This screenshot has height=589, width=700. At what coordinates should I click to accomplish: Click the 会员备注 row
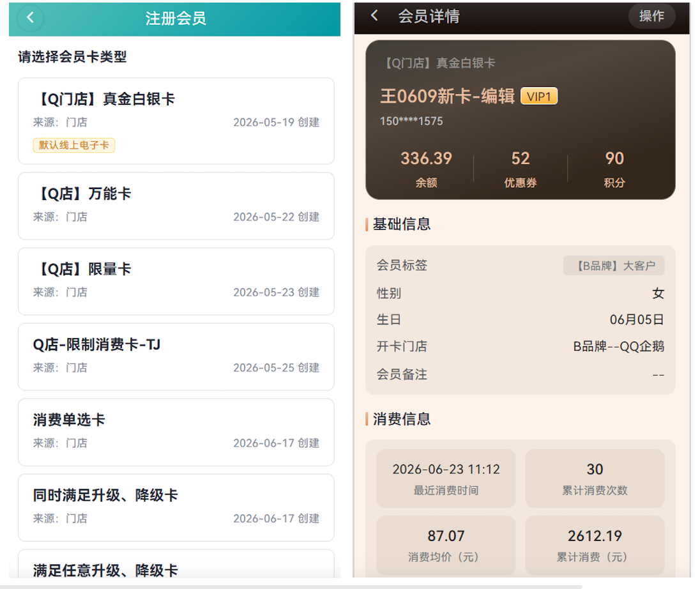click(x=521, y=374)
